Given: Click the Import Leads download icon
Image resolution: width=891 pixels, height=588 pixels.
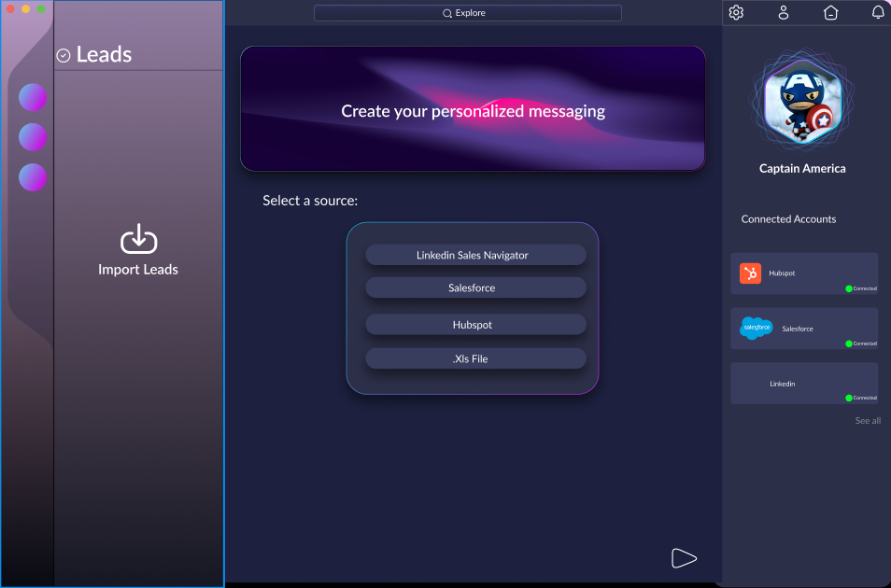Looking at the screenshot, I should click(x=138, y=239).
